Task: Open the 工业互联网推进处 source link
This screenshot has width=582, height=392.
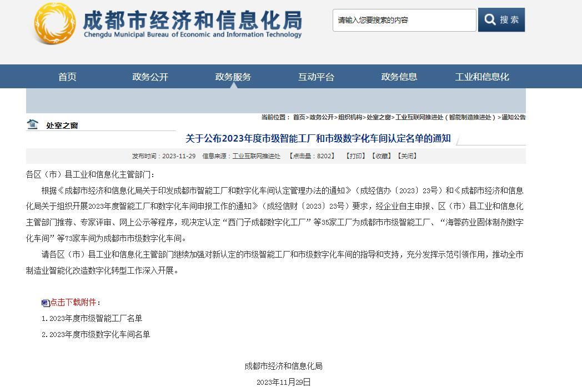Action: click(x=256, y=156)
